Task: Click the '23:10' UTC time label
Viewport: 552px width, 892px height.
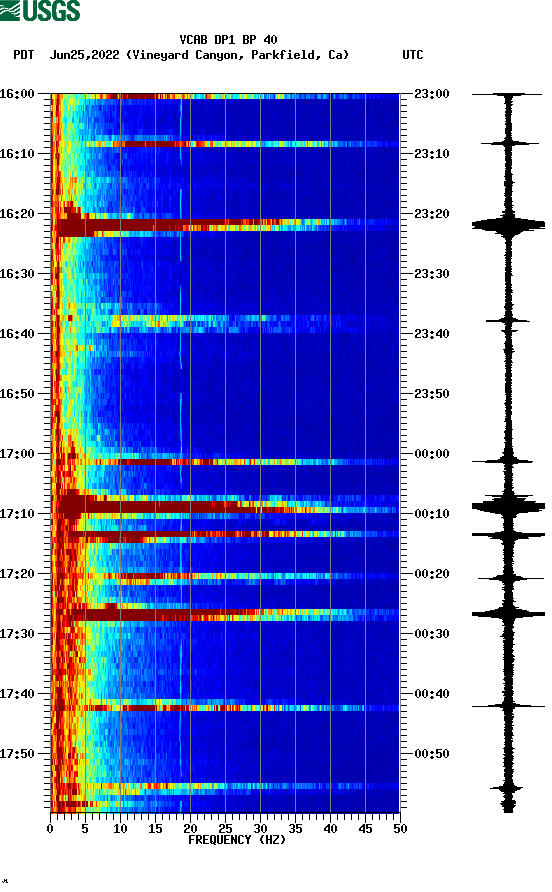Action: click(432, 154)
